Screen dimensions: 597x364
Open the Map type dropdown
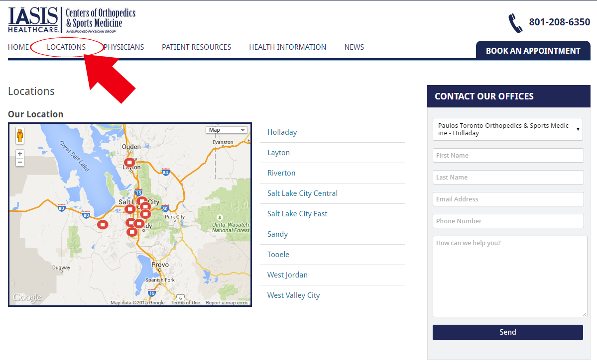pyautogui.click(x=227, y=130)
